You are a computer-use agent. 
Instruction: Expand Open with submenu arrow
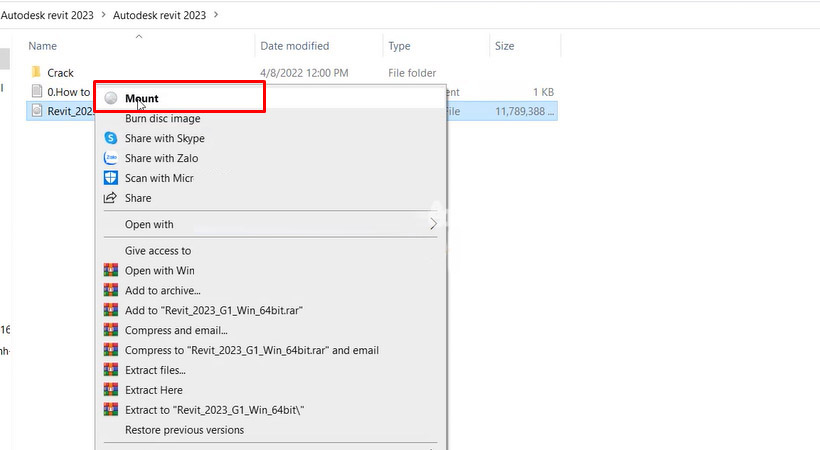[433, 224]
